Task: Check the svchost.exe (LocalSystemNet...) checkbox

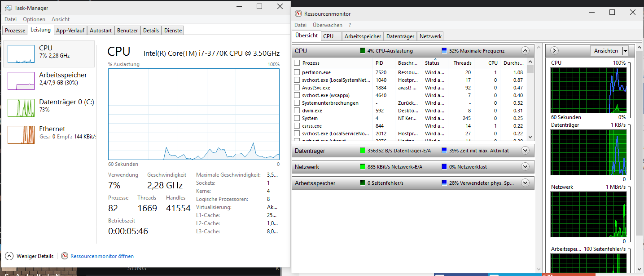Action: (297, 80)
